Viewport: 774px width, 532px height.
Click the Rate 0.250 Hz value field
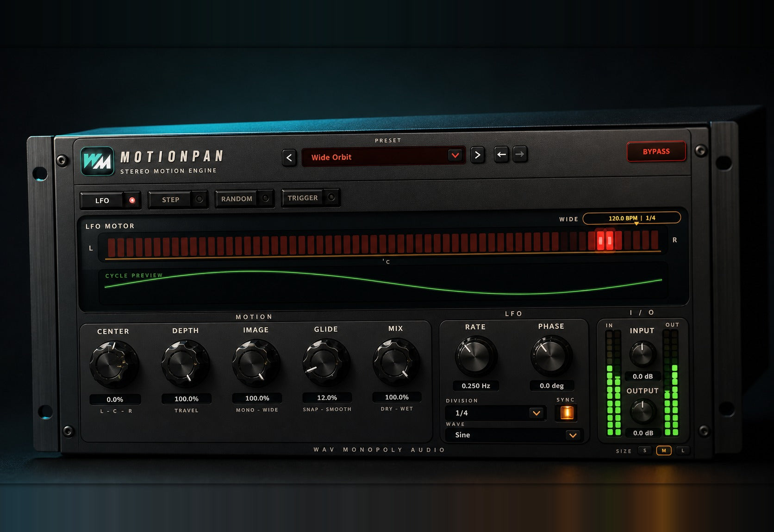(476, 385)
